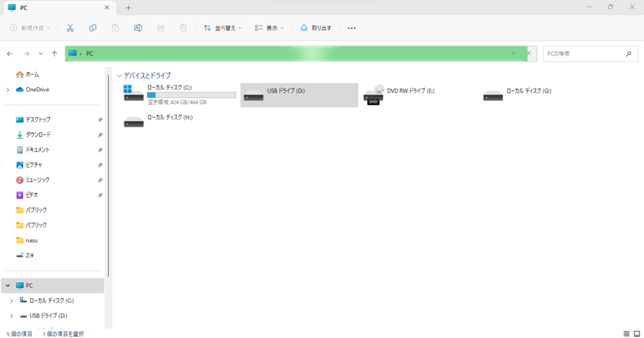
Task: Switch to details view in status bar
Action: pos(627,333)
